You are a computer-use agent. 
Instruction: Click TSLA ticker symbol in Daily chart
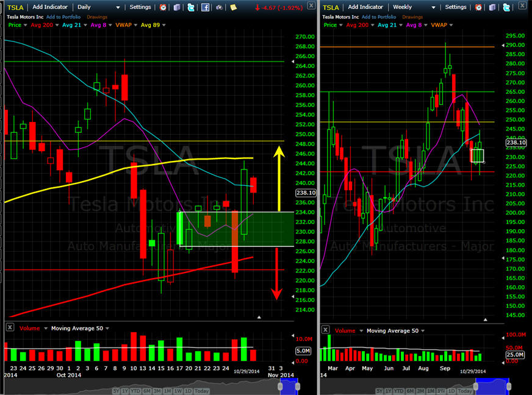click(15, 7)
